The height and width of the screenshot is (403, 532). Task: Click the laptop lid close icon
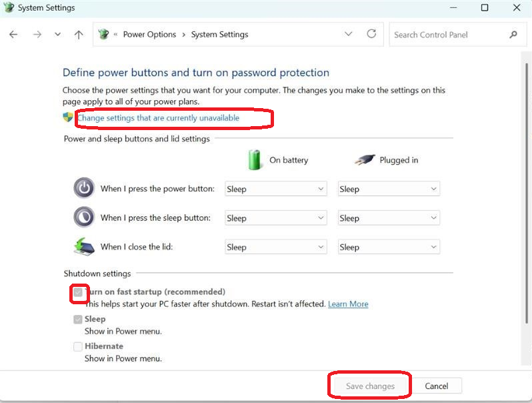84,246
